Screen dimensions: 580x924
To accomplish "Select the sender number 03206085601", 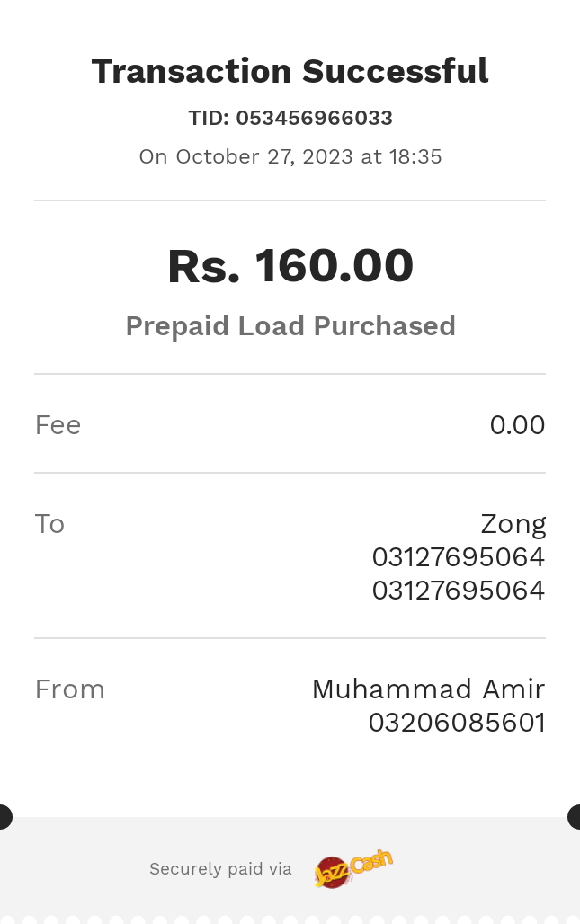I will click(457, 723).
